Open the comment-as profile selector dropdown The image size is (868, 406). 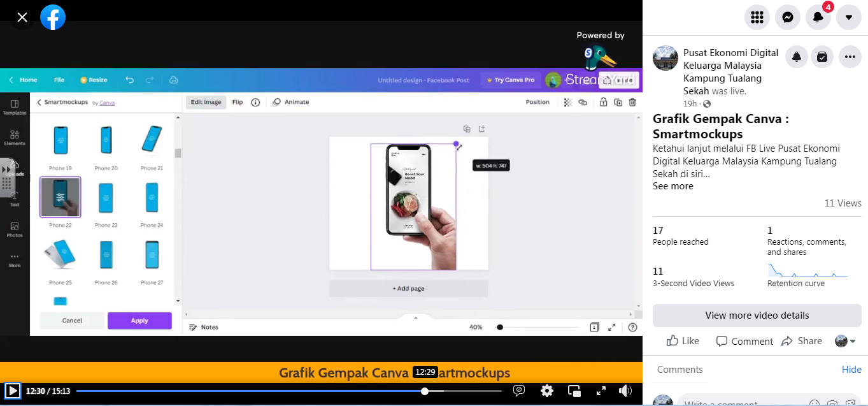(x=845, y=341)
